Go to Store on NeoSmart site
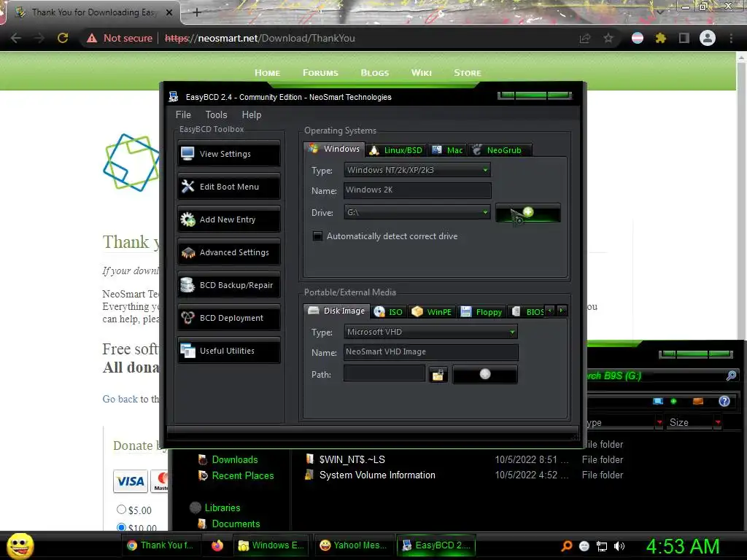 coord(467,73)
